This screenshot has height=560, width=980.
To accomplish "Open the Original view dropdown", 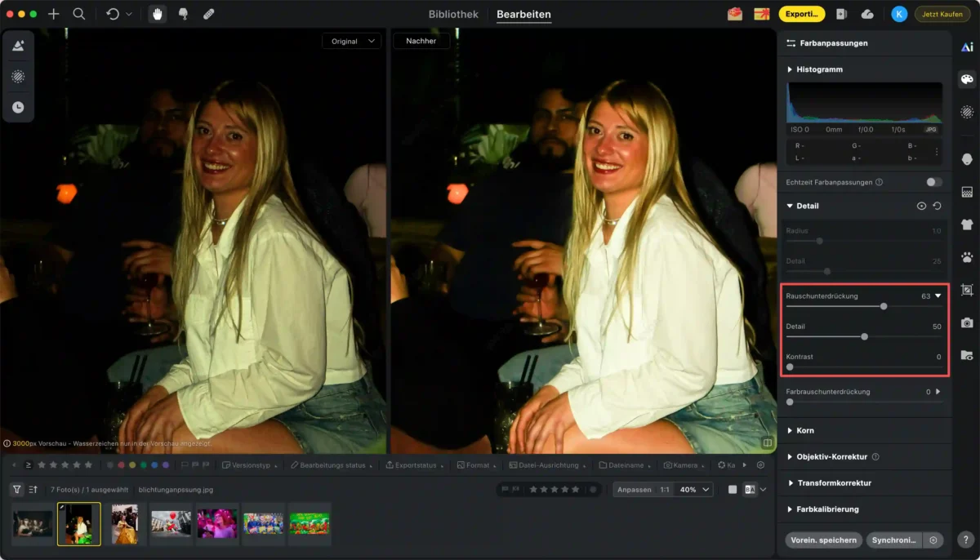I will click(x=351, y=41).
